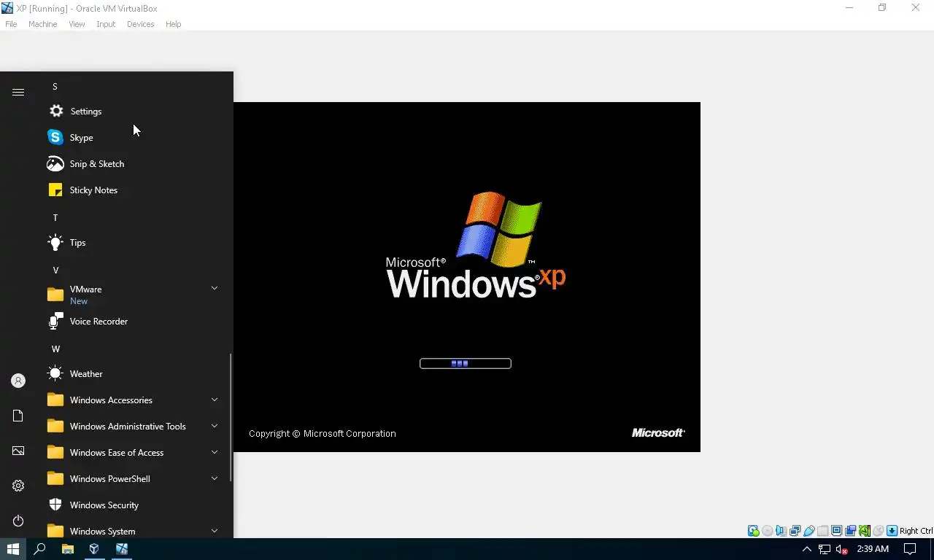Click the mouse integration indicator in status bar
The width and height of the screenshot is (934, 560).
click(x=879, y=531)
